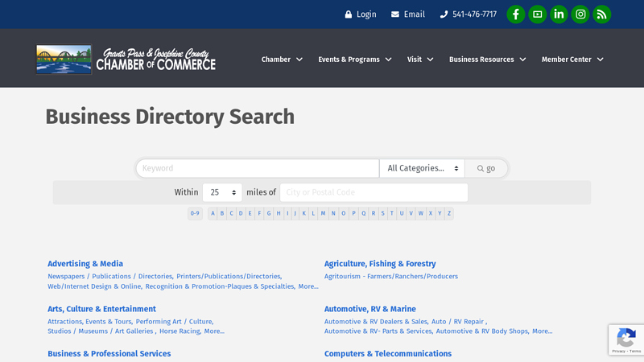
Task: Expand the Events & Programs menu
Action: tap(354, 60)
